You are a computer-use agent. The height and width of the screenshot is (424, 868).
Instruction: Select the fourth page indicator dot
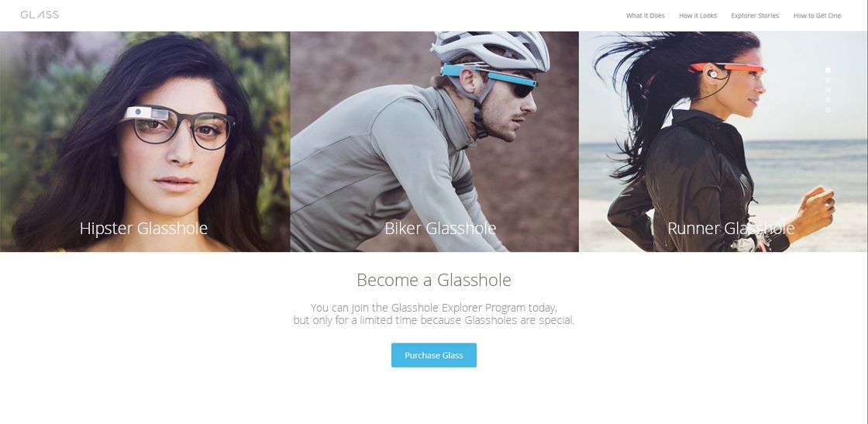(828, 100)
